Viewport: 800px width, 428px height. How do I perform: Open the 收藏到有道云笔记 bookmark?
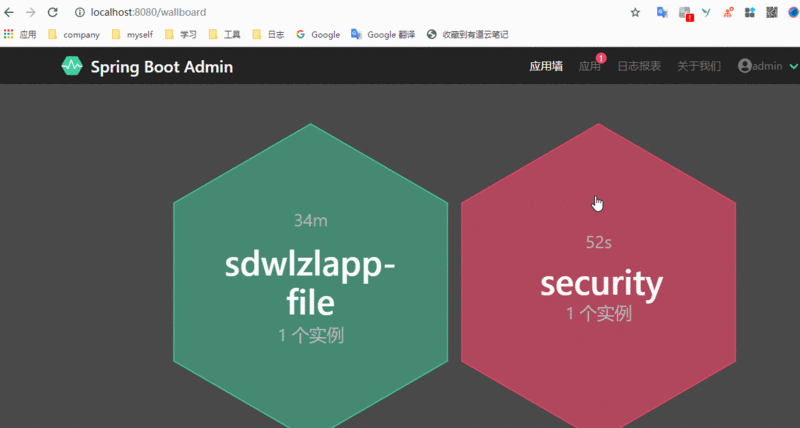(467, 35)
